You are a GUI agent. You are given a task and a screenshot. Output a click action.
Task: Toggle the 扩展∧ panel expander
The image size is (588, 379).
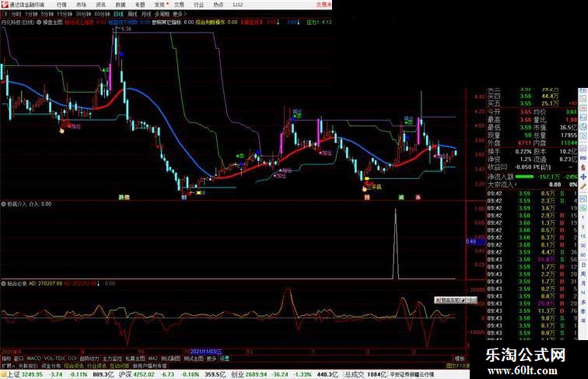[7, 365]
